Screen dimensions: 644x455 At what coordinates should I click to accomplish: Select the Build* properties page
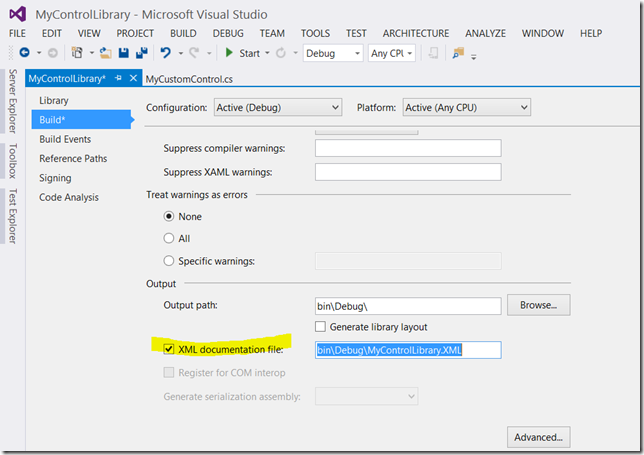pos(81,119)
